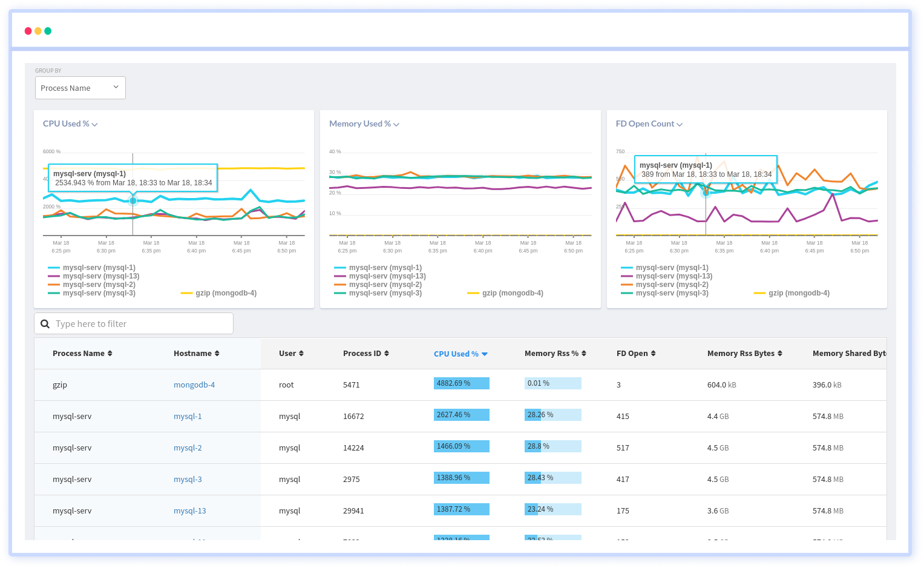Reverse sorting on the CPU Used % column

point(483,353)
